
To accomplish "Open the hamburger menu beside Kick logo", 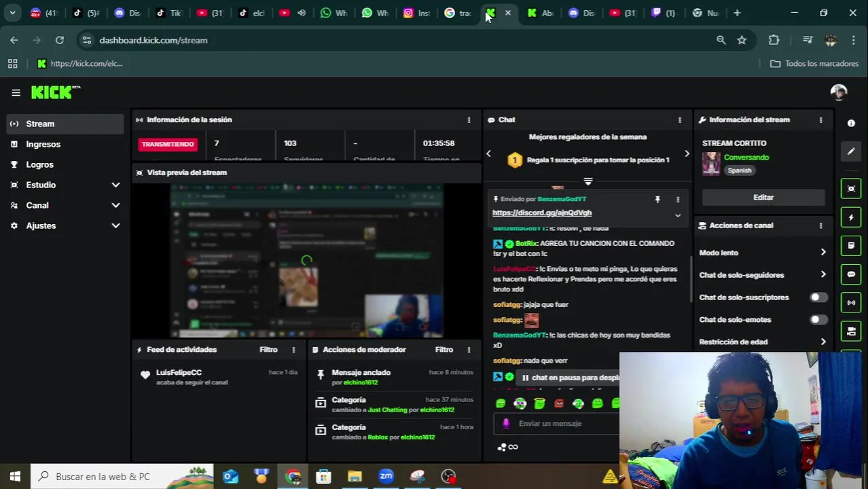I will [x=16, y=92].
